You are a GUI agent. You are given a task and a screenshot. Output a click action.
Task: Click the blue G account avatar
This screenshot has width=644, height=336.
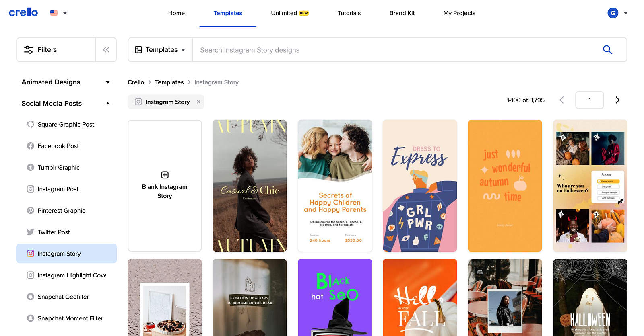pos(613,13)
